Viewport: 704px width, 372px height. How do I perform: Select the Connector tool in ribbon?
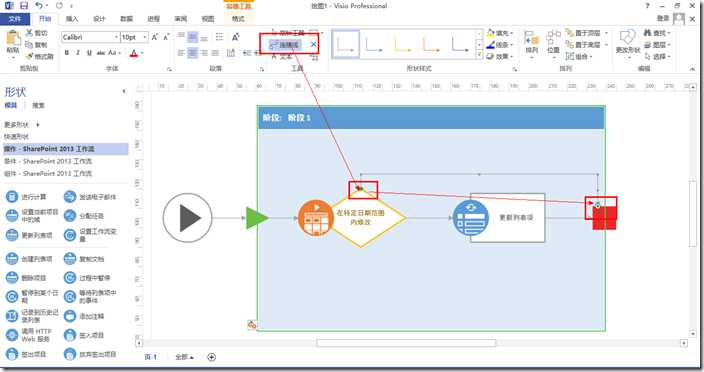click(286, 44)
